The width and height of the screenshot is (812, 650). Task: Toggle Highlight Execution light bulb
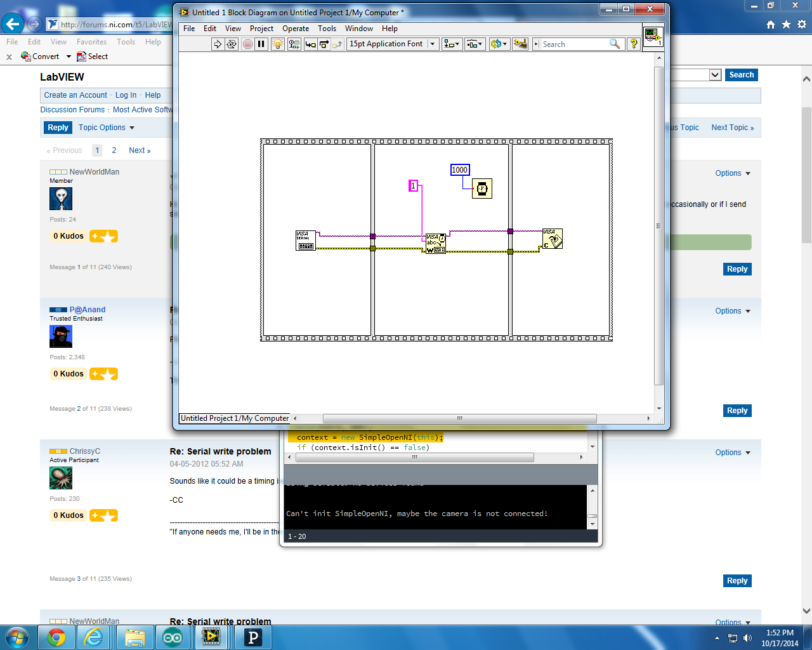click(277, 44)
